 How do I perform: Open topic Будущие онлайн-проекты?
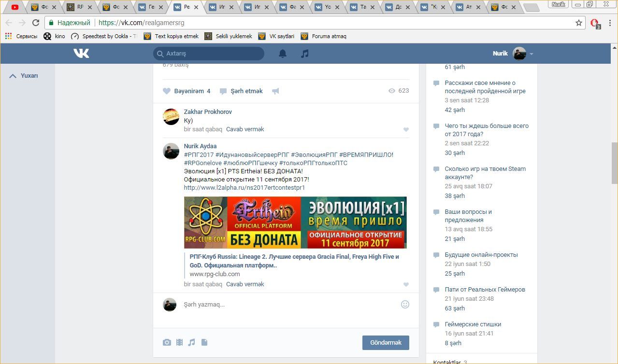(481, 255)
